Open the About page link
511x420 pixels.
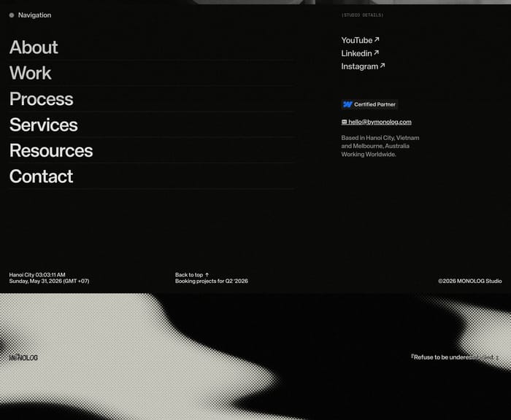tap(34, 47)
